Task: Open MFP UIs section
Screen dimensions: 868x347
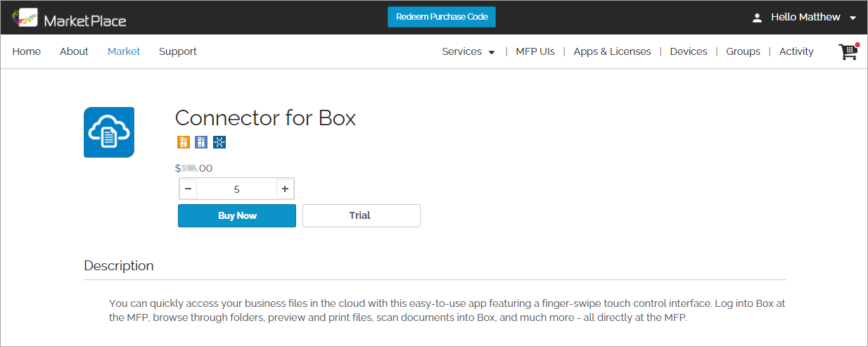Action: click(535, 51)
